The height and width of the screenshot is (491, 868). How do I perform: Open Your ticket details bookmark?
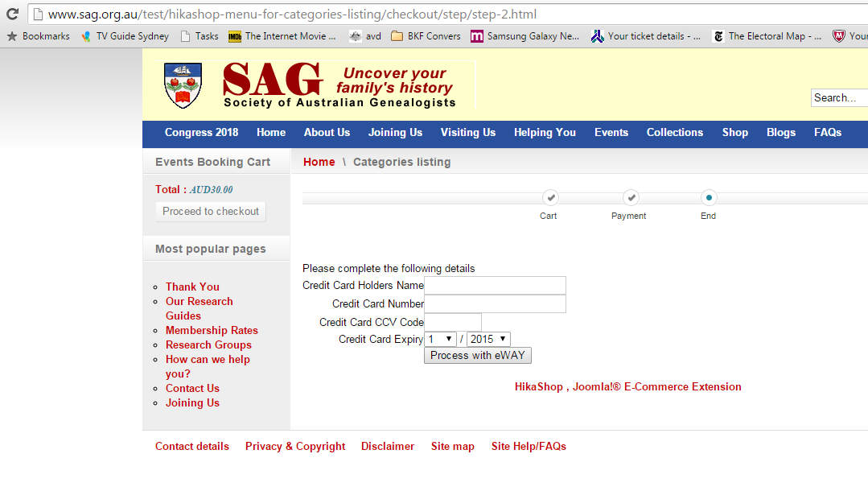(645, 36)
